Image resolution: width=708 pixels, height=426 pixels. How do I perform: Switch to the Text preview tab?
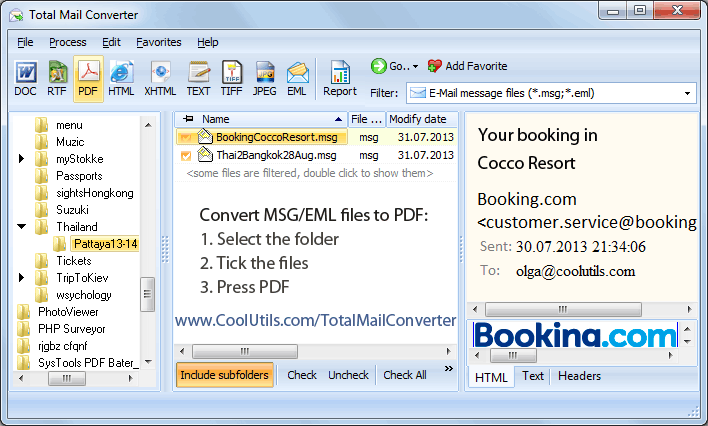tap(533, 376)
